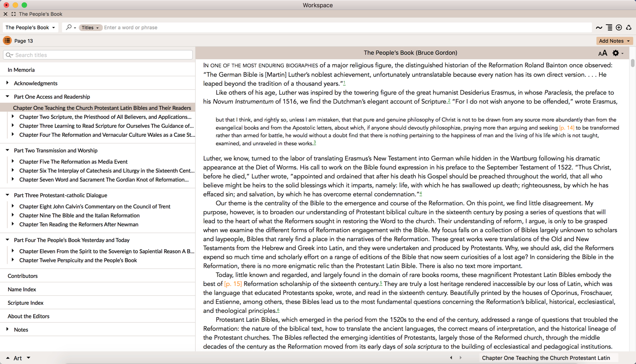Image resolution: width=636 pixels, height=364 pixels.
Task: Select Chapter Ten Reading the Reformers
Action: [x=79, y=225]
